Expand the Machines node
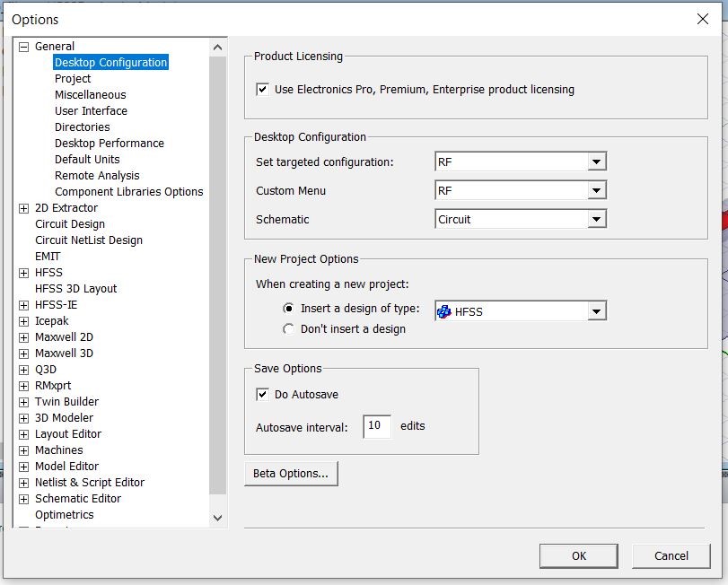The image size is (728, 585). point(23,450)
